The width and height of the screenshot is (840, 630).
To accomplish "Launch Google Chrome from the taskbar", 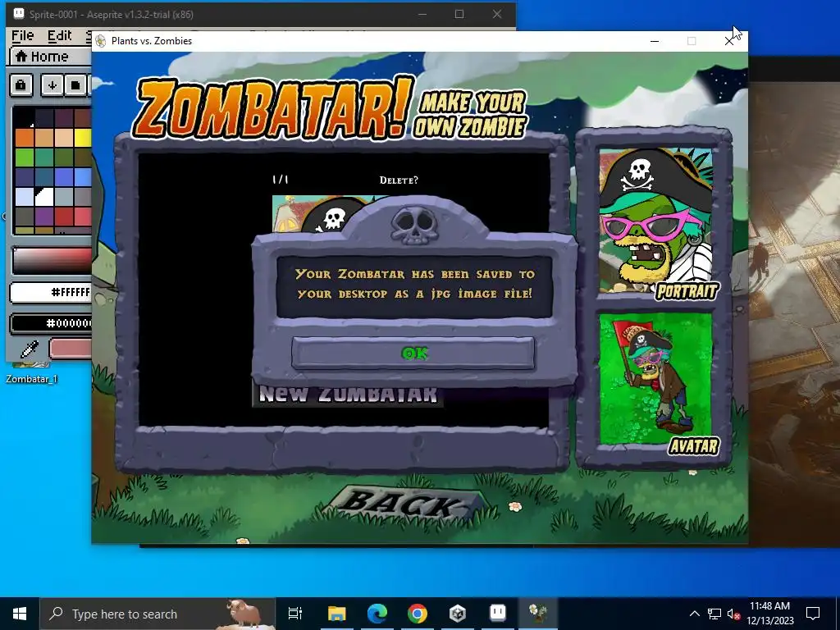I will click(418, 614).
